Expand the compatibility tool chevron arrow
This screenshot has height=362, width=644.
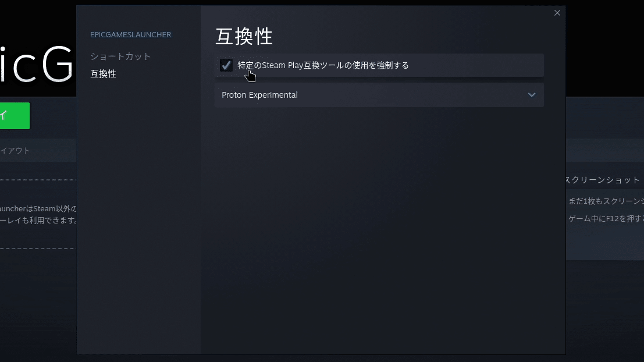532,95
